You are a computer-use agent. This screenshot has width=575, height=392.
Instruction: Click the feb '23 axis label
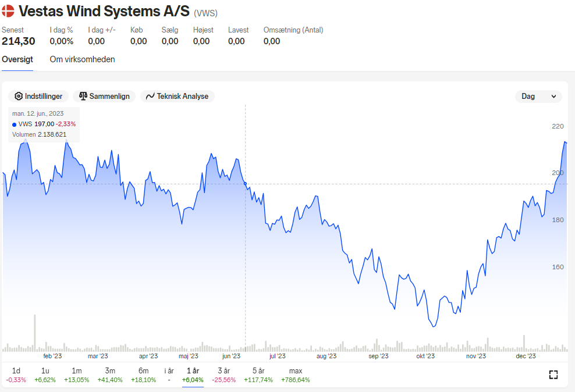click(52, 356)
